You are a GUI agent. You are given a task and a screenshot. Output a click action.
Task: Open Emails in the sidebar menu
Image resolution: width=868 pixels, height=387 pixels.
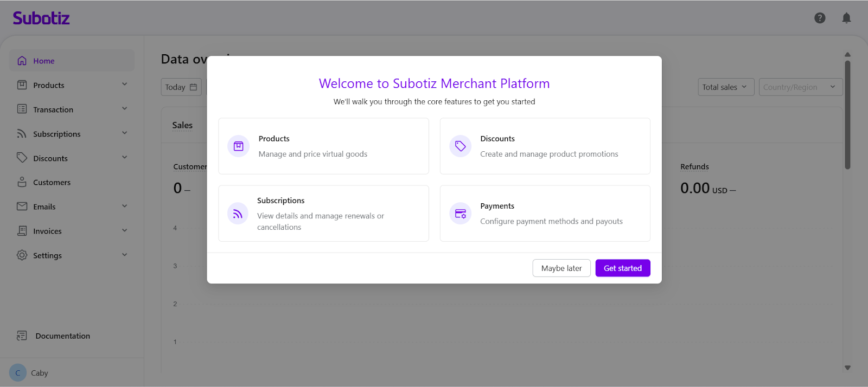(x=44, y=207)
